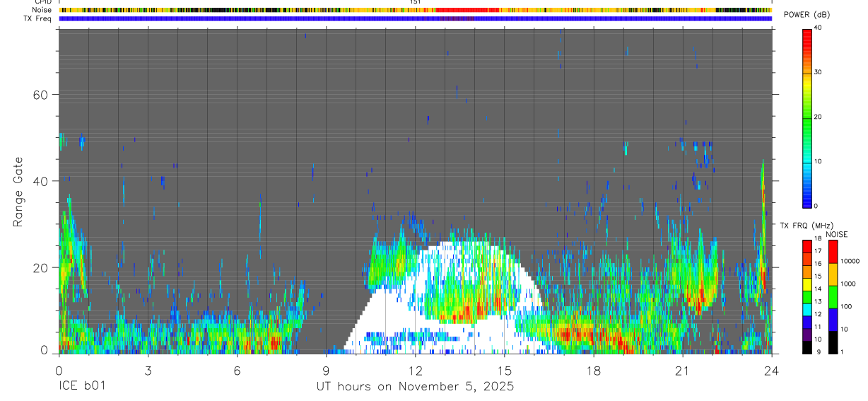
Task: Select the cyan 12-13 MHz swatch
Action: point(807,309)
